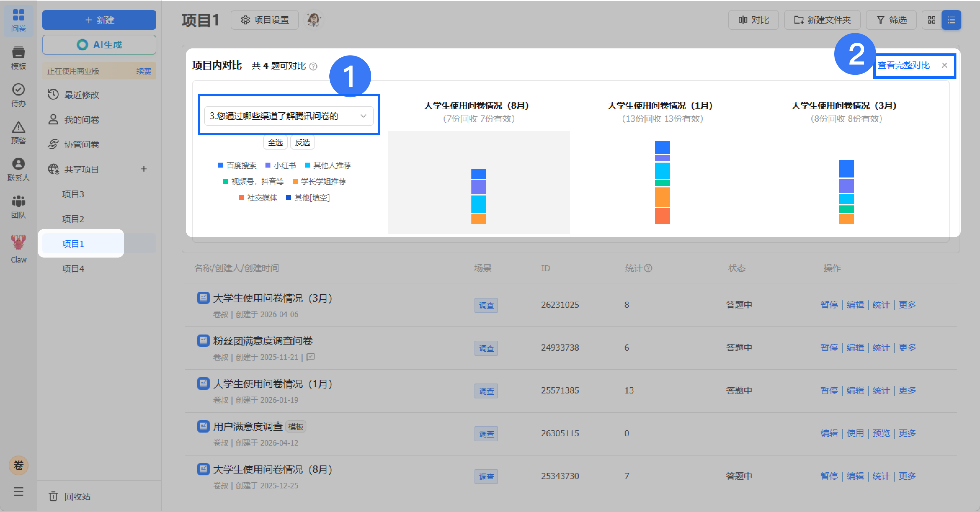The height and width of the screenshot is (512, 980).
Task: Toggle the hamburger menu at the rail bottom
Action: tap(18, 492)
